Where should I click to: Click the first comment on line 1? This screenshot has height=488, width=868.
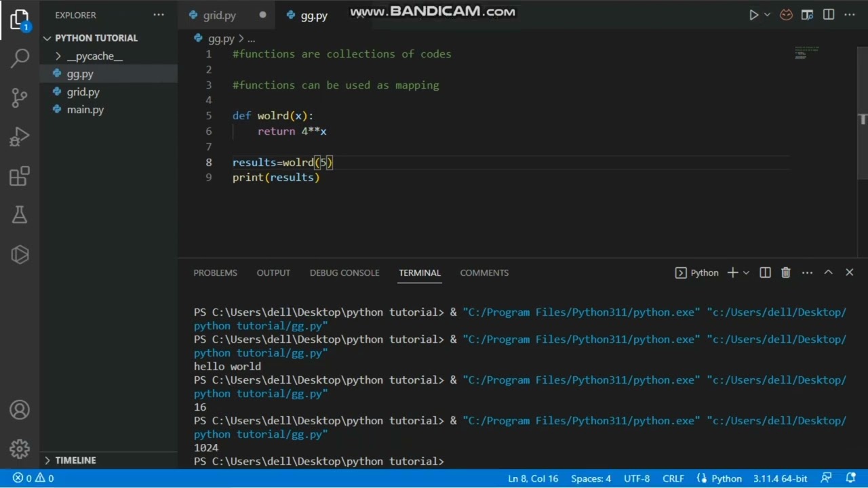pos(342,54)
